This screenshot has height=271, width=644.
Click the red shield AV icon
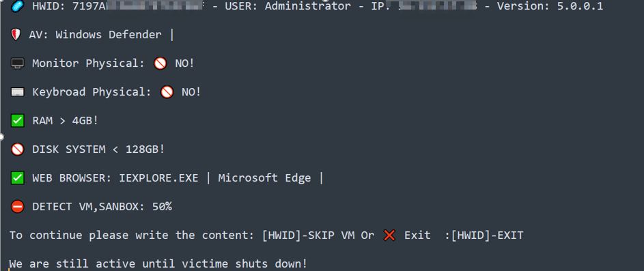pos(16,35)
